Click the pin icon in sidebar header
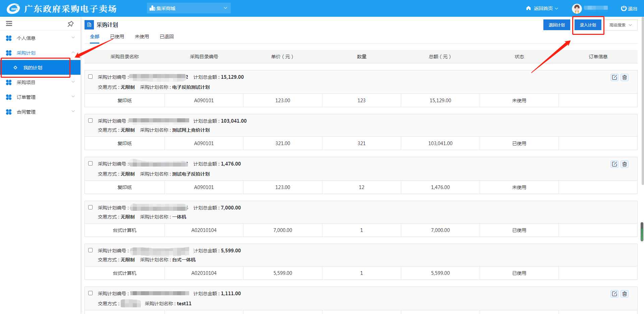 [x=70, y=24]
